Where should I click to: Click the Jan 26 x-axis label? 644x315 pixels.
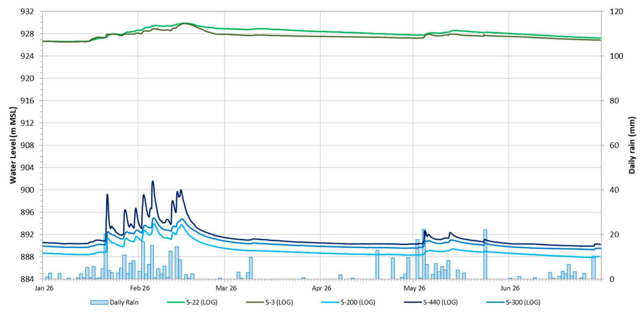click(44, 288)
